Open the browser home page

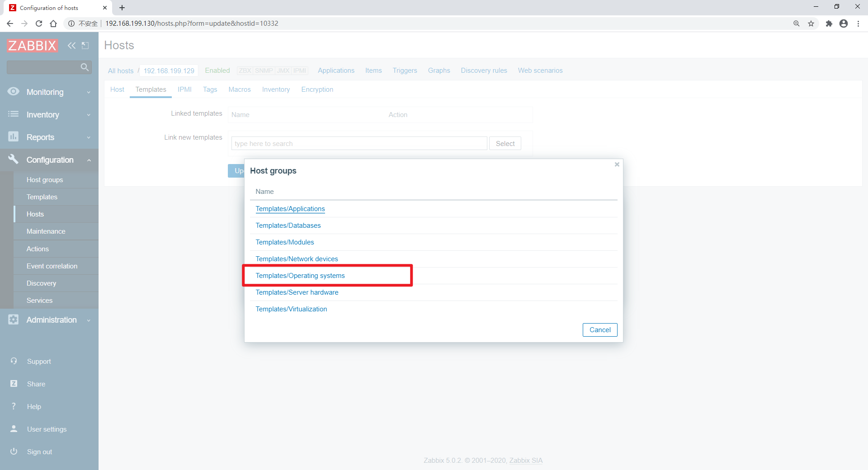coord(53,23)
